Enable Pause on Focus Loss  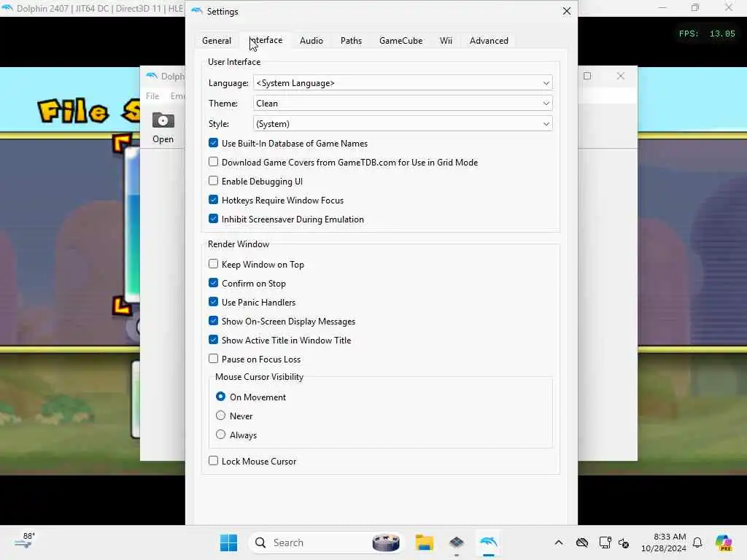point(255,359)
